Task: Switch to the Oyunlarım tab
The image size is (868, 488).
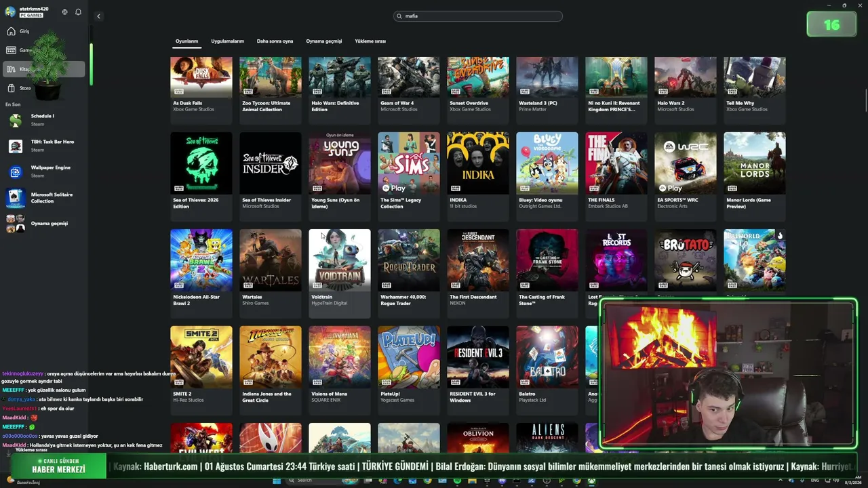Action: coord(186,41)
